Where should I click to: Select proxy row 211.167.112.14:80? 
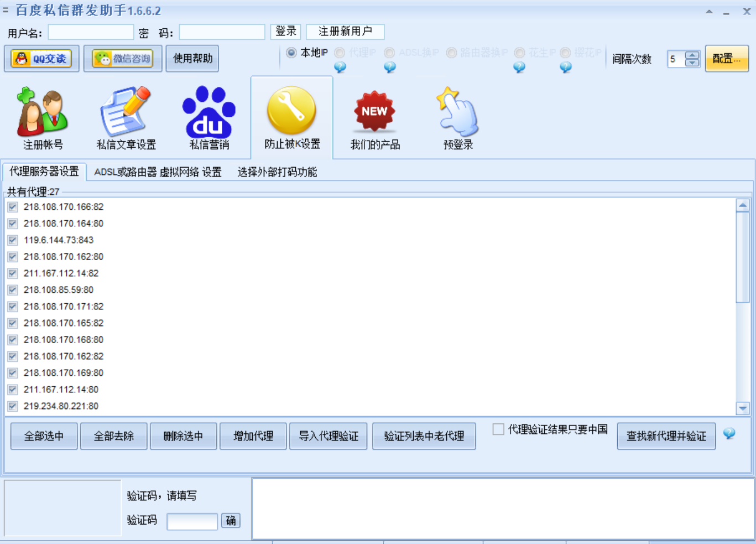coord(61,390)
